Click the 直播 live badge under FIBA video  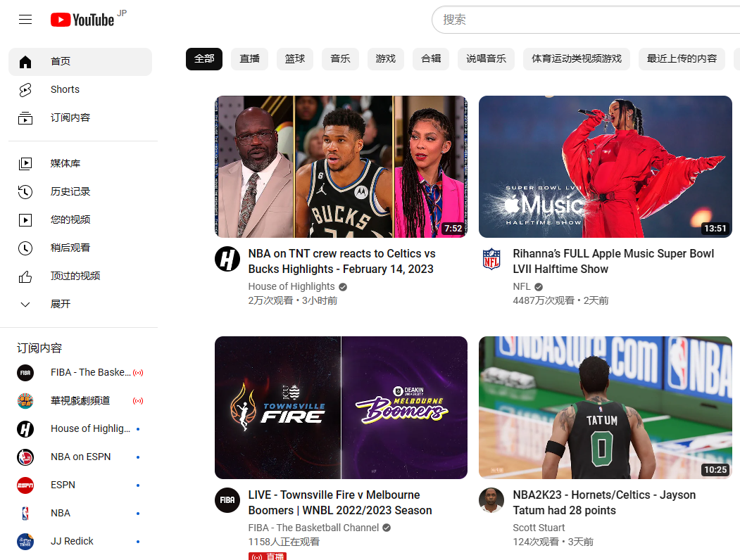[x=268, y=556]
